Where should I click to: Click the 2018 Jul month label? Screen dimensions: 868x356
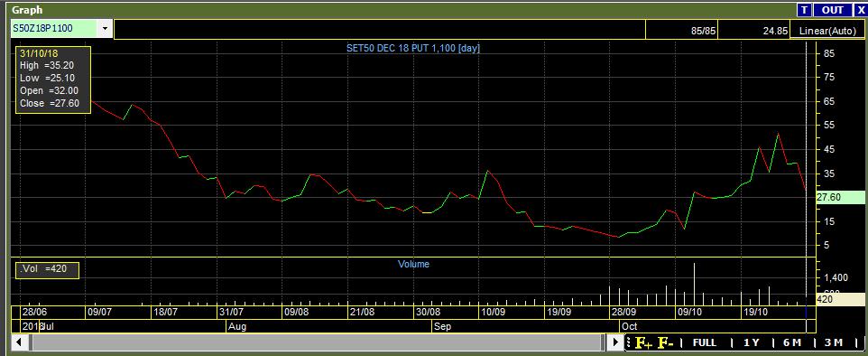pos(38,326)
